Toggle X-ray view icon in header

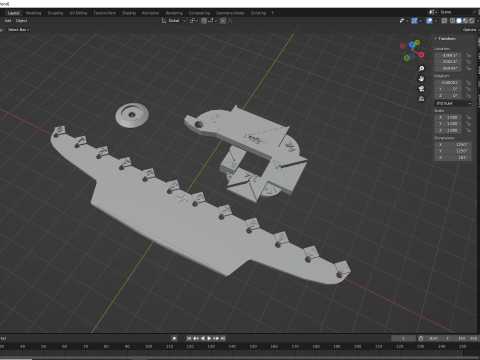click(444, 21)
